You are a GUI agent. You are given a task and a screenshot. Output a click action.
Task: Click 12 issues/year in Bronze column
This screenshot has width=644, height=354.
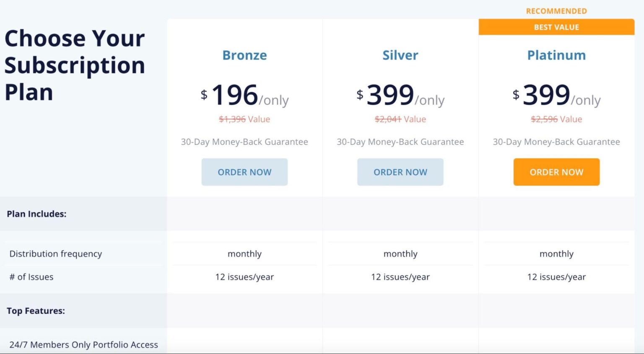pyautogui.click(x=244, y=277)
